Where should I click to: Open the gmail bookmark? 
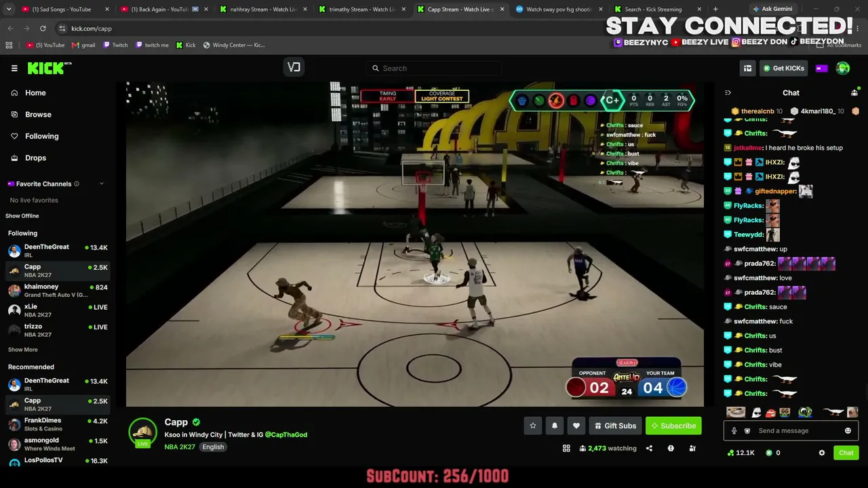click(x=84, y=45)
